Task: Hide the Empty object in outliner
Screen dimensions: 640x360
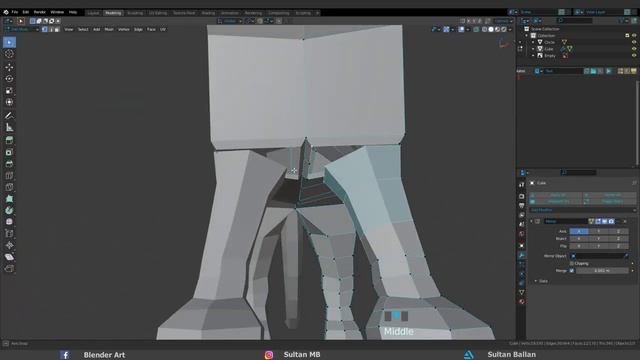Action: pos(634,56)
